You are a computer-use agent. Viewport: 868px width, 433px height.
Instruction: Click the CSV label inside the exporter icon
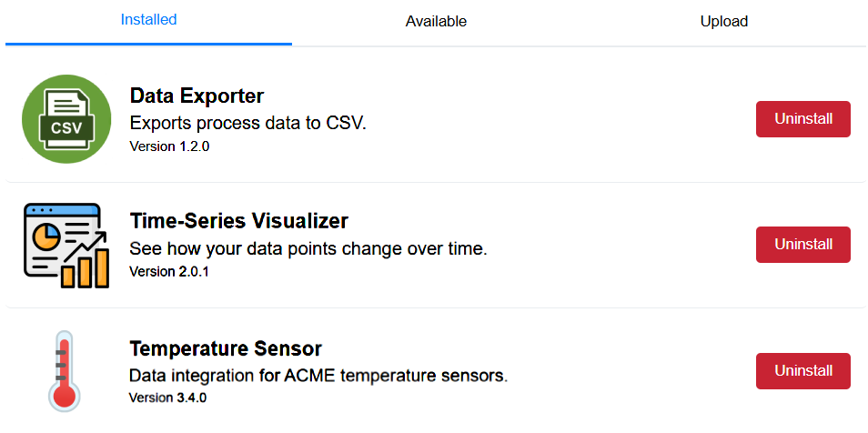click(66, 128)
